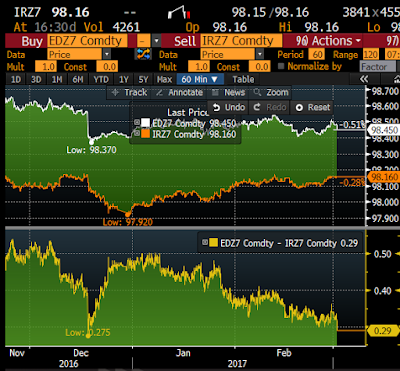This screenshot has height=371, width=400.
Task: Click the Dec label on the time axis
Action: pyautogui.click(x=82, y=353)
